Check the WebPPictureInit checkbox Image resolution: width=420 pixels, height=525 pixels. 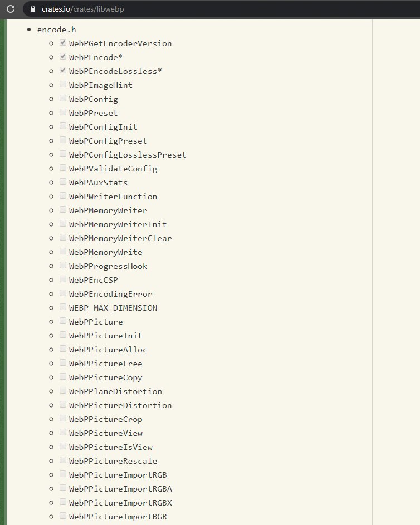[x=63, y=335]
